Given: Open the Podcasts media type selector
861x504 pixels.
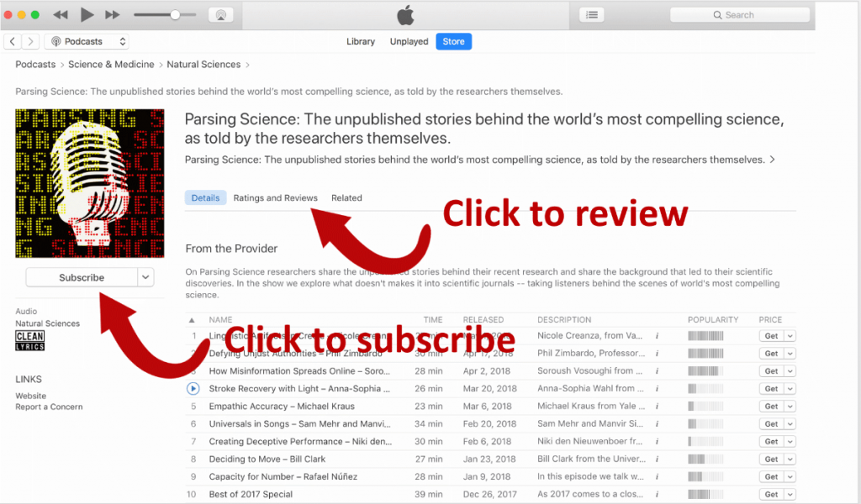Looking at the screenshot, I should 87,41.
